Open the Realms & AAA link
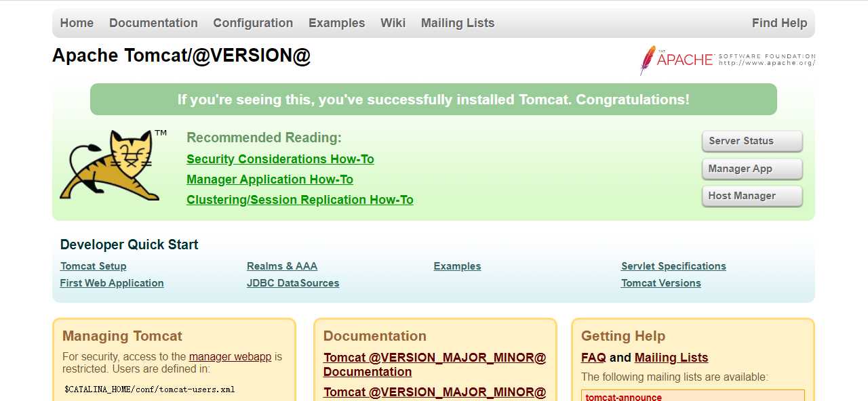868x401 pixels. pyautogui.click(x=282, y=266)
